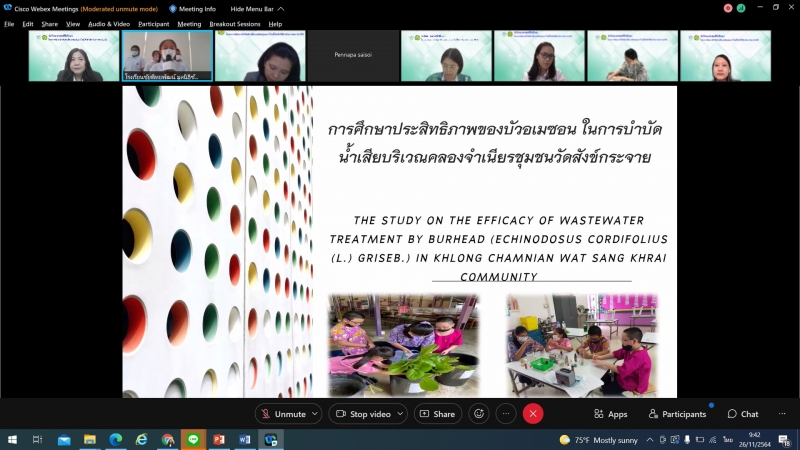Expand video options arrow beside Stop video

click(401, 414)
